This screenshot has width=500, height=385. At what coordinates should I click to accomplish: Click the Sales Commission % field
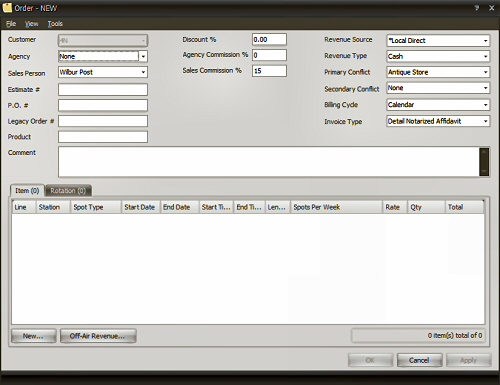click(x=269, y=71)
